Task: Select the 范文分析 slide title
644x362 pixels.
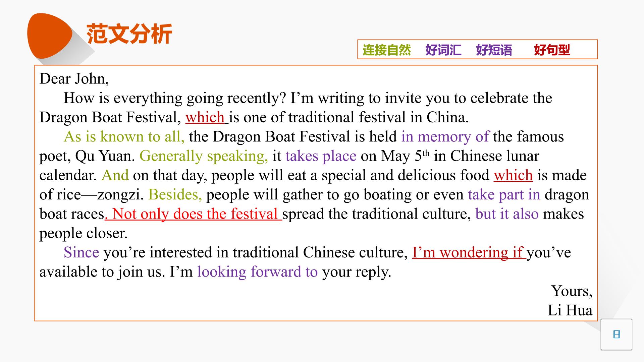Action: click(x=129, y=34)
